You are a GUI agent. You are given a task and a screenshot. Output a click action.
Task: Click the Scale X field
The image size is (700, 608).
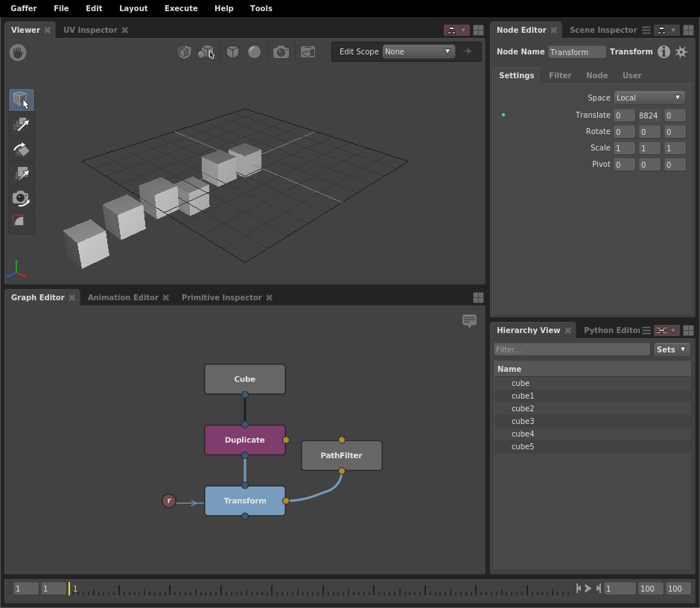[x=624, y=148]
